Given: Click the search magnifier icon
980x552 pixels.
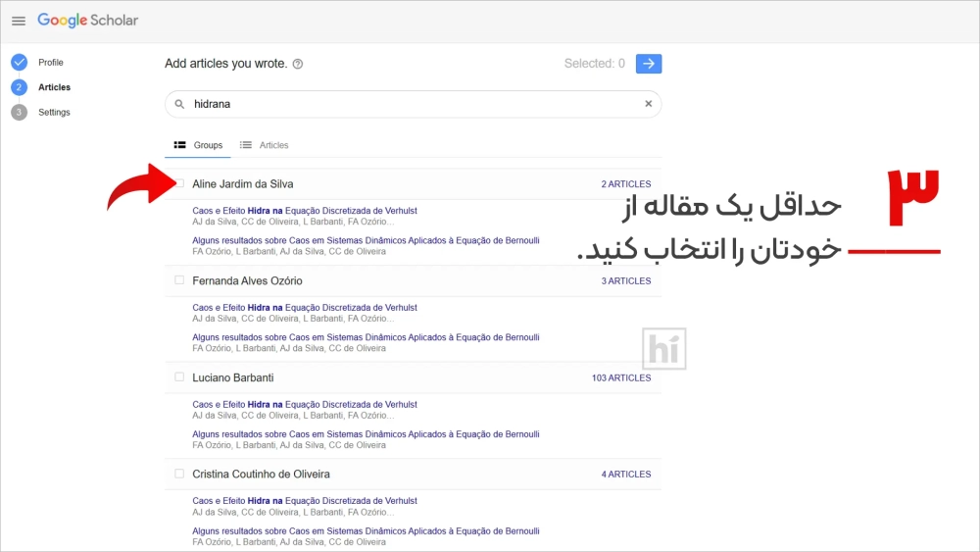Looking at the screenshot, I should pyautogui.click(x=180, y=104).
